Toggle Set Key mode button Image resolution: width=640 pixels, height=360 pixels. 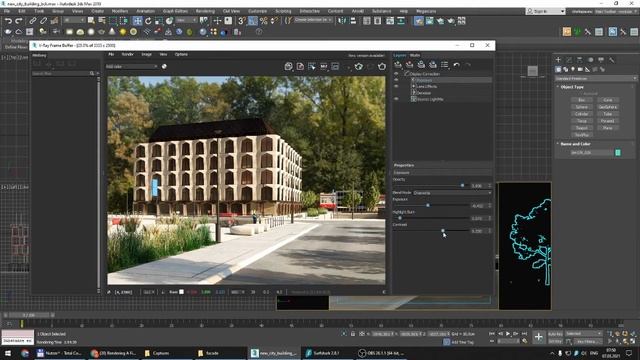pos(555,341)
